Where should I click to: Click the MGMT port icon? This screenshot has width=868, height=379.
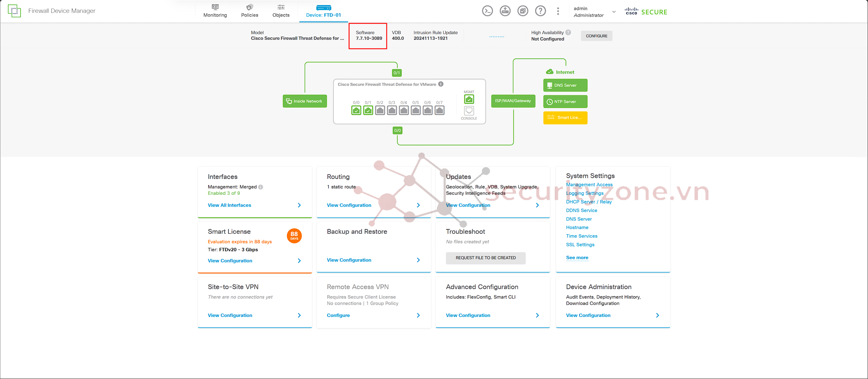click(x=469, y=99)
